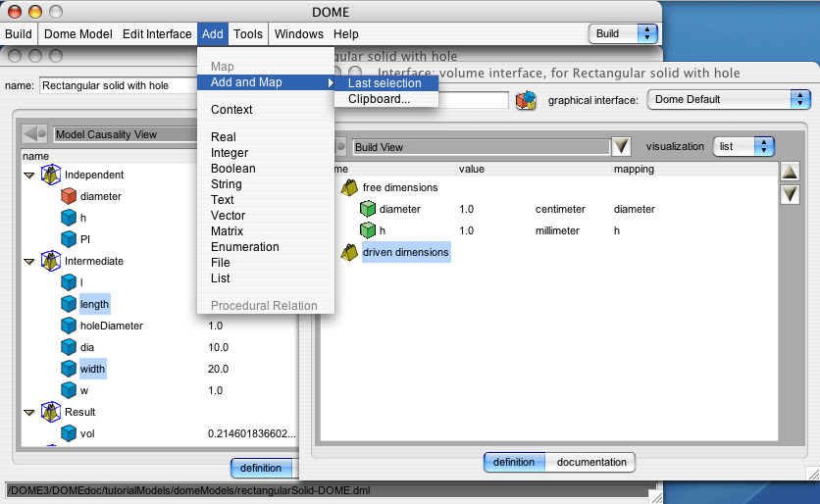Click the blue cube icon for PI
This screenshot has height=504, width=820.
tap(69, 239)
